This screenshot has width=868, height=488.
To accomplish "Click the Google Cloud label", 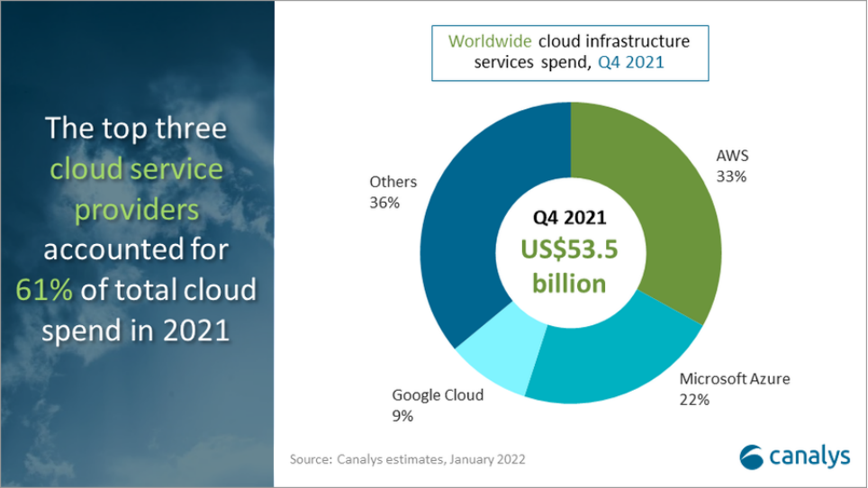I will point(438,395).
